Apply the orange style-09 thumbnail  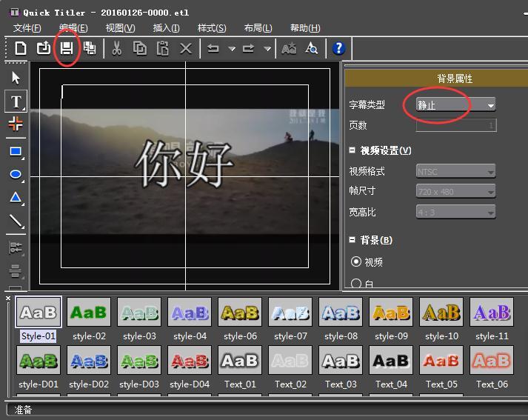click(x=391, y=312)
